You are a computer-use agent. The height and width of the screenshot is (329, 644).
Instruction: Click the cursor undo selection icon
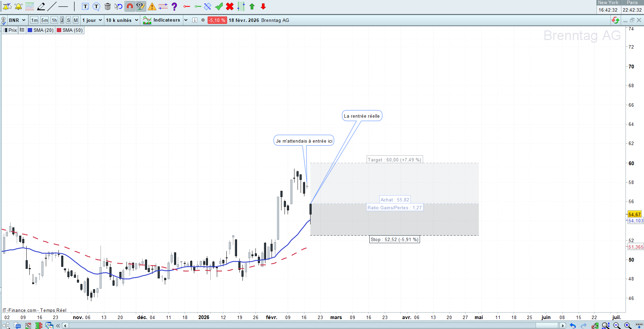point(118,6)
